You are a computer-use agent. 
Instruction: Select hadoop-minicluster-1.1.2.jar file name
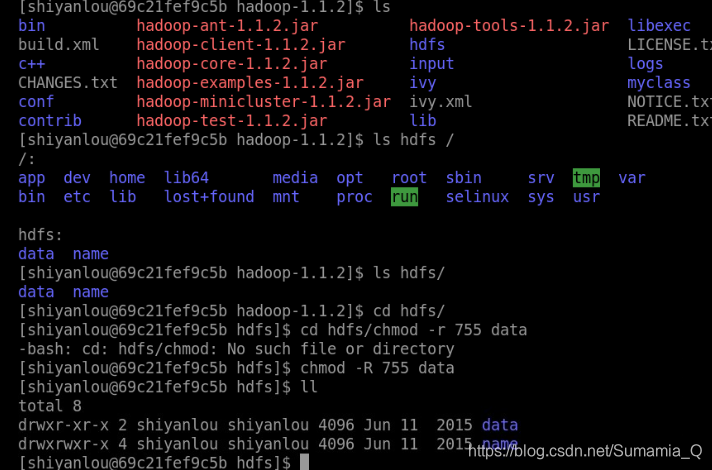[x=263, y=102]
